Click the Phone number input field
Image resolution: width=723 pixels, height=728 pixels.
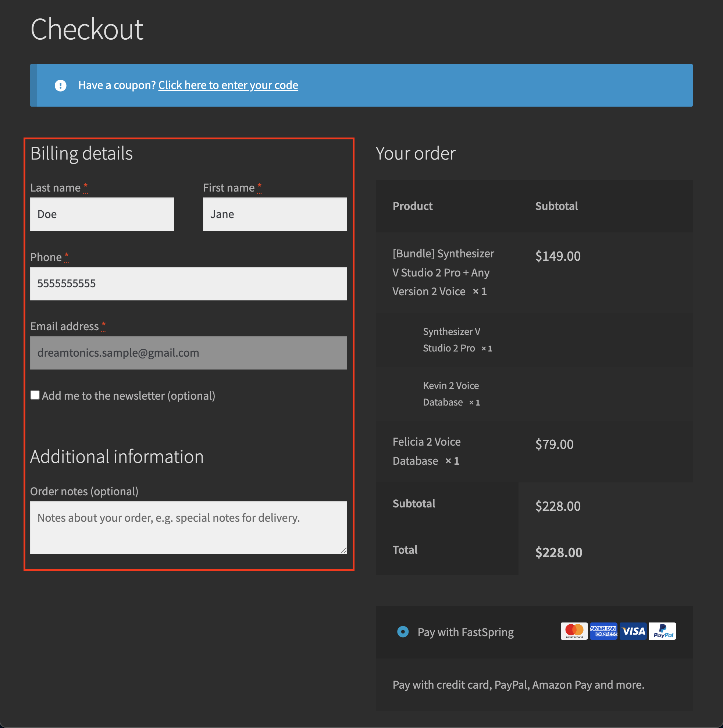pyautogui.click(x=189, y=283)
